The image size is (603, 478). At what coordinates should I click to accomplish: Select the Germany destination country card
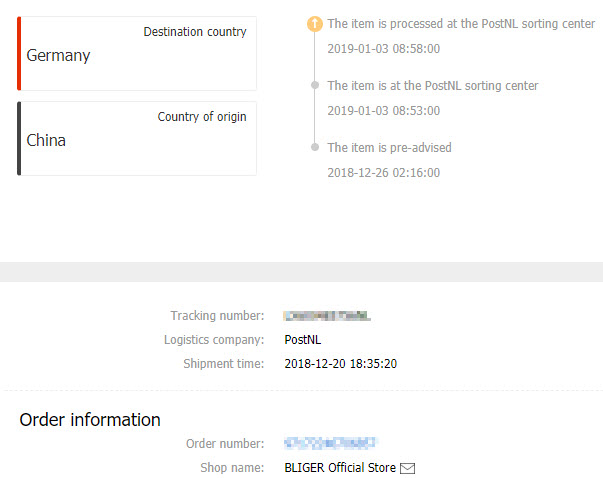(x=138, y=54)
